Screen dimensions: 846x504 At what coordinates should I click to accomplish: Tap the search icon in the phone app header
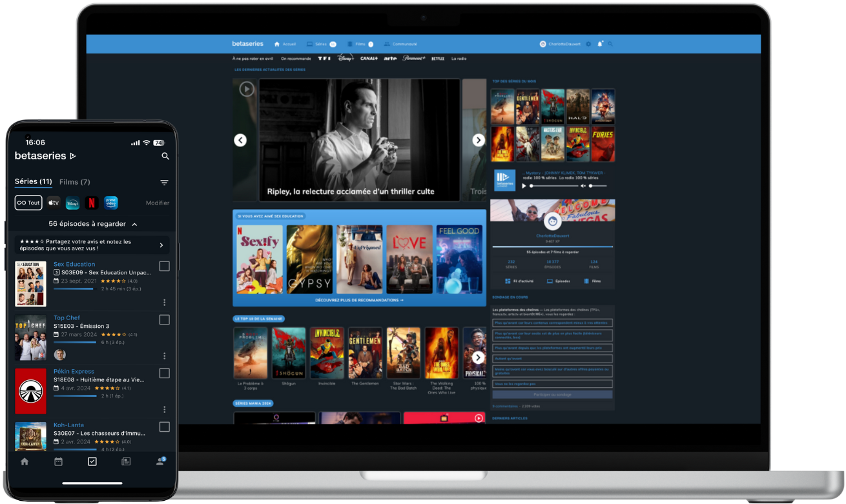point(165,156)
